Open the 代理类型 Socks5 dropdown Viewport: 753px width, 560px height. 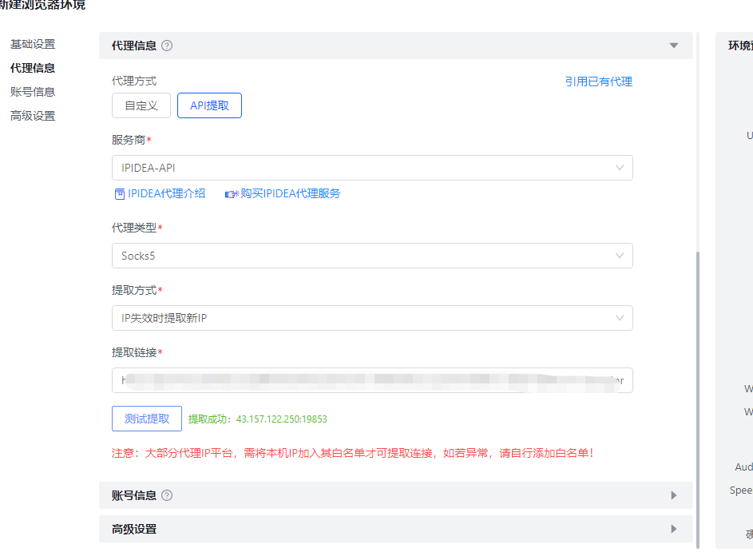[372, 256]
